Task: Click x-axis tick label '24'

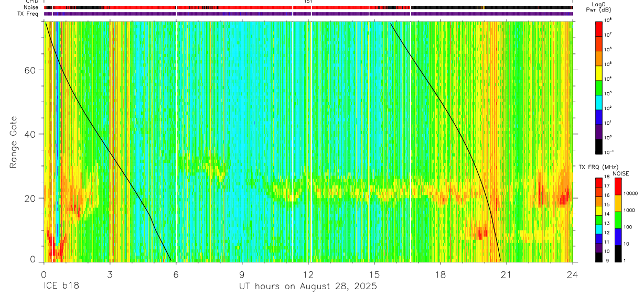Action: click(x=573, y=274)
